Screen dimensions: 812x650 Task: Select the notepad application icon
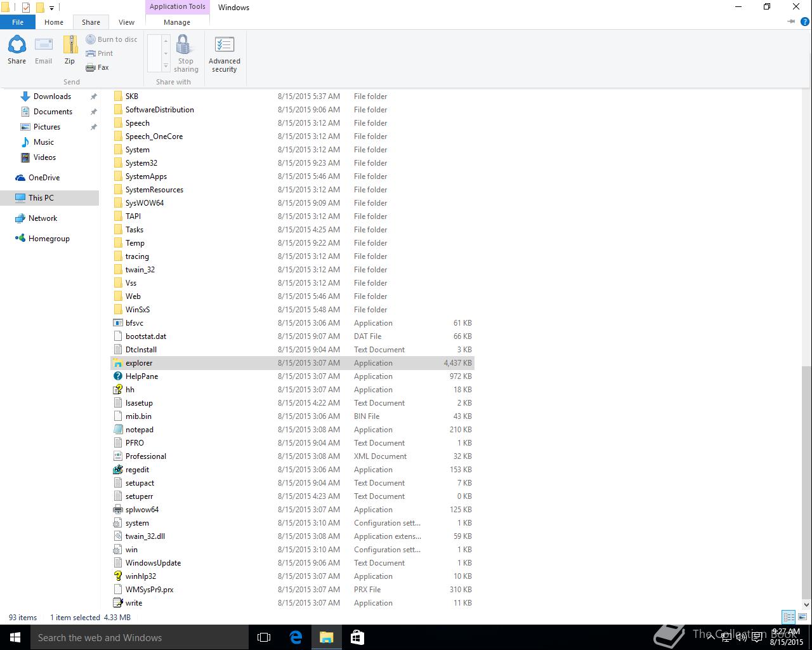pyautogui.click(x=117, y=430)
